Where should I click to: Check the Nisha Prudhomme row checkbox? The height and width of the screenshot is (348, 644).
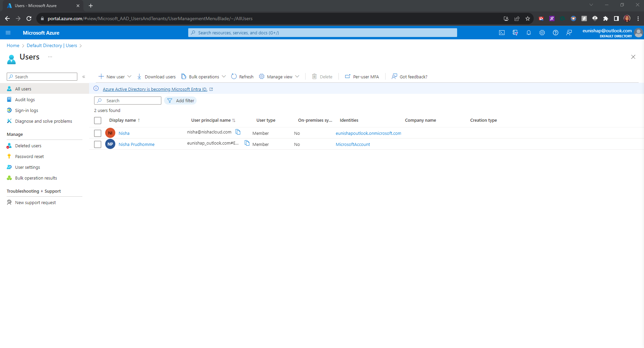coord(97,144)
